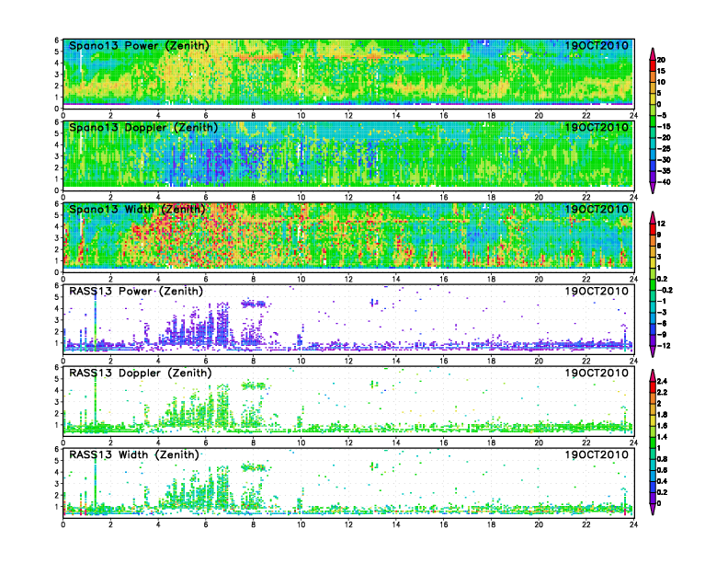Click the 19OCT2010 date in RASS13 Power panel
Screen dimensions: 728x563
tap(597, 291)
